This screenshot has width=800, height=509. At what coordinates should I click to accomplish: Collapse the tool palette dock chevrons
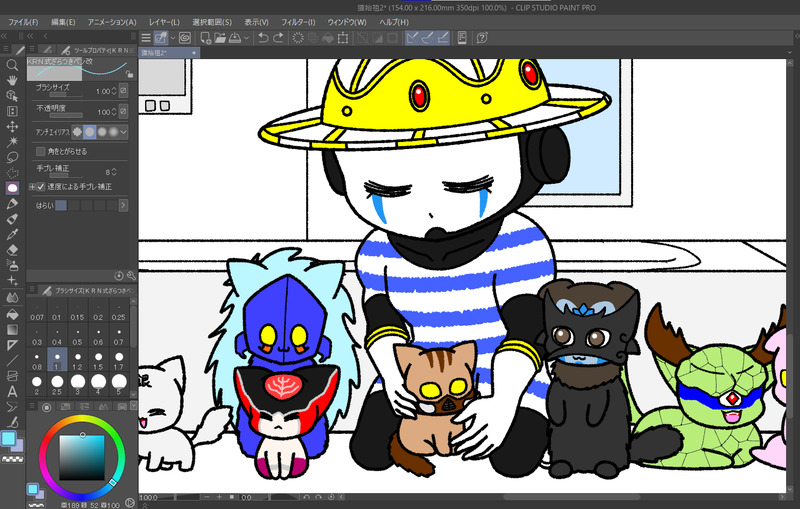click(4, 36)
